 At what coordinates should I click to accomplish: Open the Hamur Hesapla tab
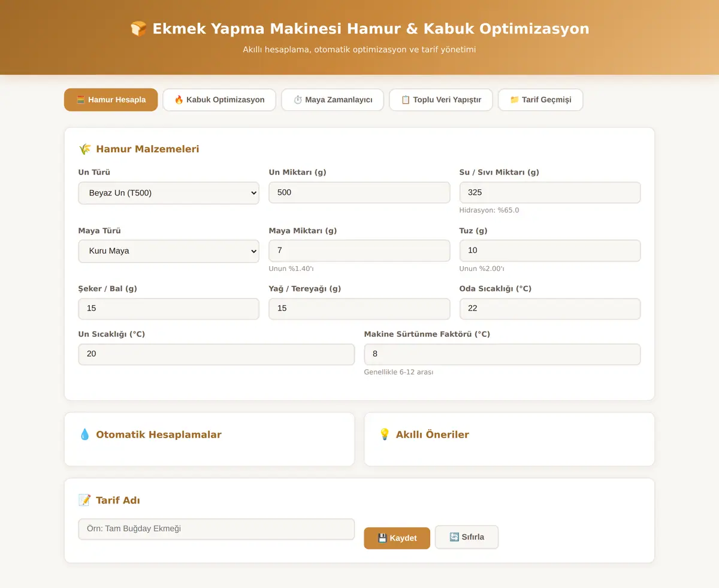tap(111, 99)
